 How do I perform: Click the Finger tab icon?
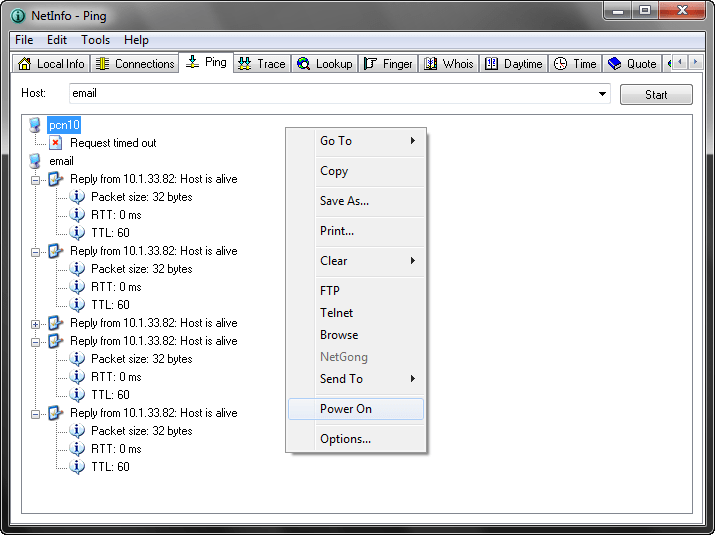pyautogui.click(x=370, y=63)
